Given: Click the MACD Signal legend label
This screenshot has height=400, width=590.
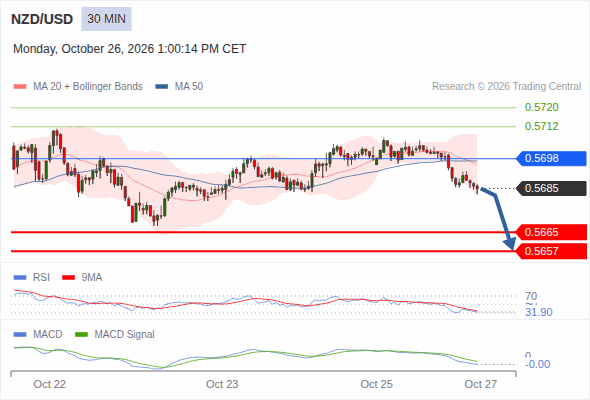Looking at the screenshot, I should pyautogui.click(x=125, y=335).
